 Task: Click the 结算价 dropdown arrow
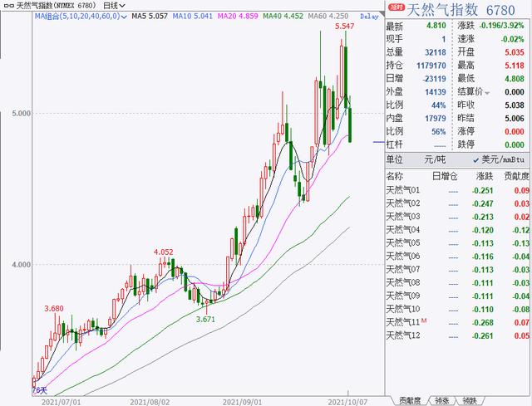487,93
